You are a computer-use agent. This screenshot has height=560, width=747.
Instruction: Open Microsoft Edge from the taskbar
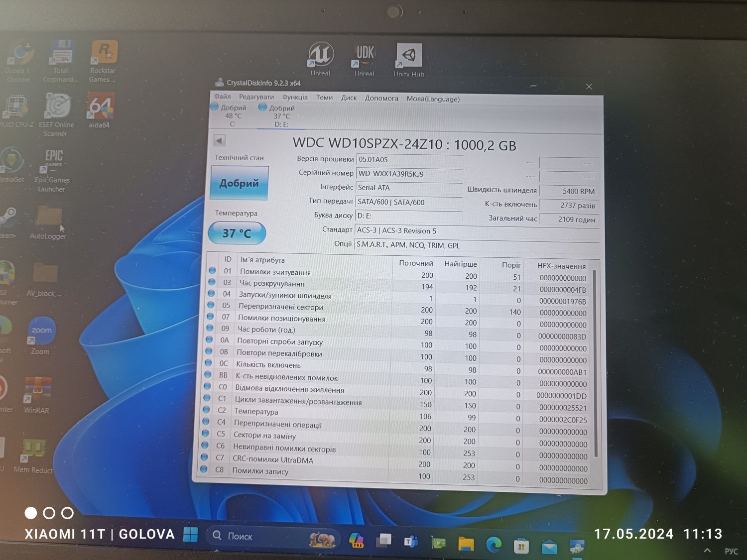pyautogui.click(x=494, y=545)
